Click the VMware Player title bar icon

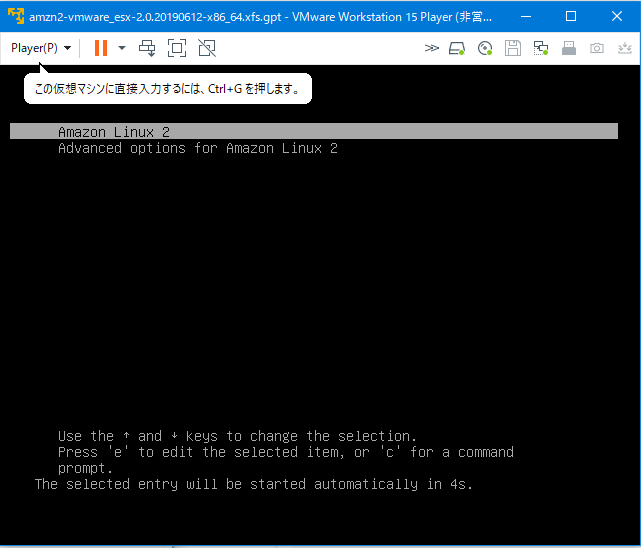point(16,16)
